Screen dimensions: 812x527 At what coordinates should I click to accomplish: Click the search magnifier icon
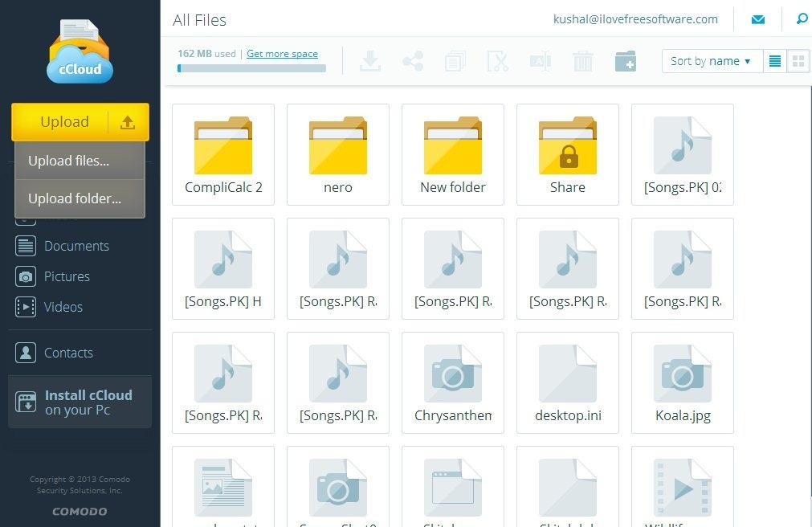[x=802, y=18]
